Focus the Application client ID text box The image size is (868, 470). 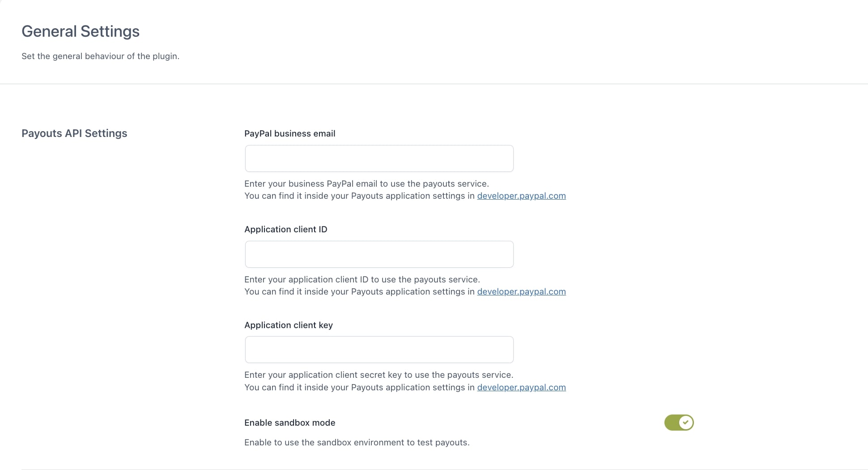point(379,254)
